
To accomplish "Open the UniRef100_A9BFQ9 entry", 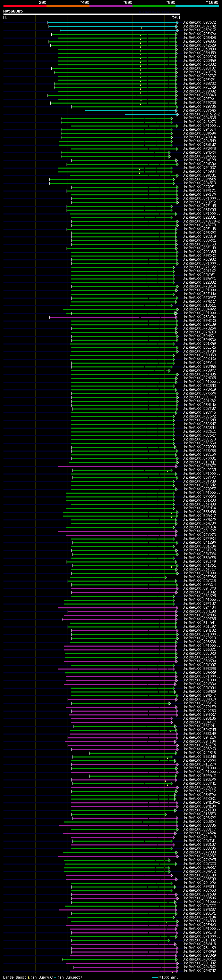I will pos(199,879).
